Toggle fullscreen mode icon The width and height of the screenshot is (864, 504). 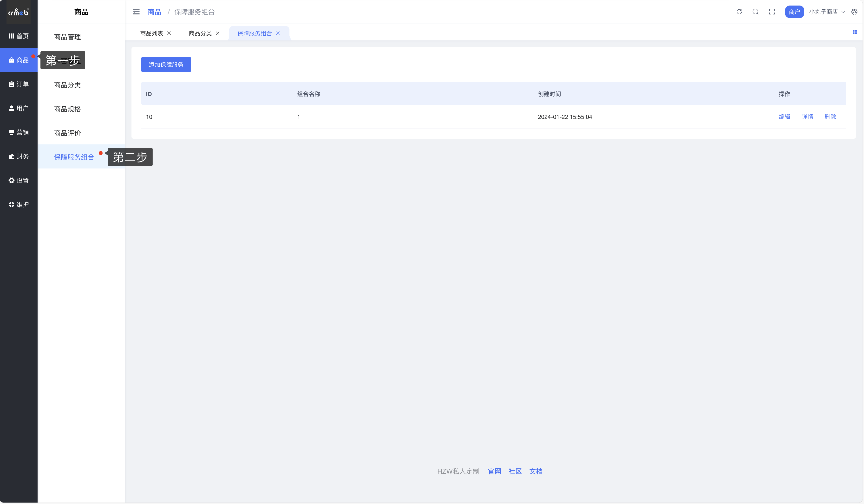click(772, 12)
